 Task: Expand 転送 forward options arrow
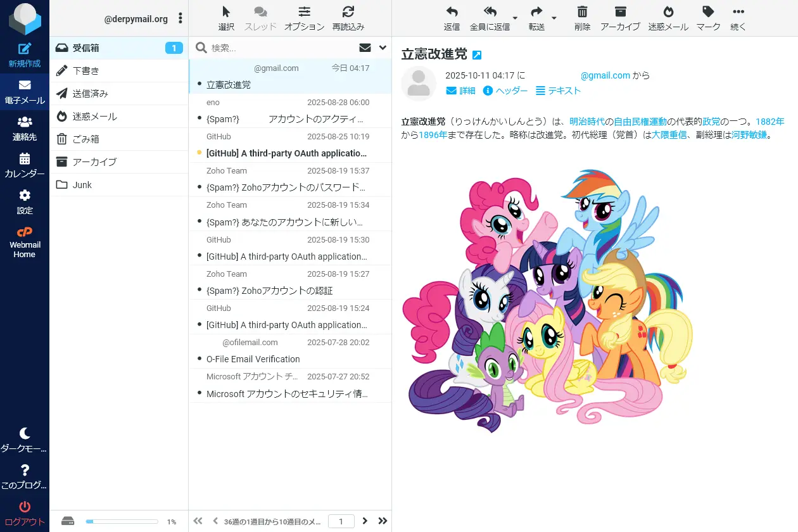coord(554,18)
